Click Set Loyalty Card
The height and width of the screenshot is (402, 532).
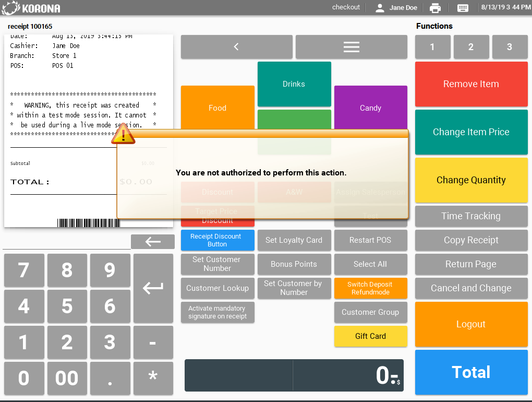pyautogui.click(x=294, y=240)
